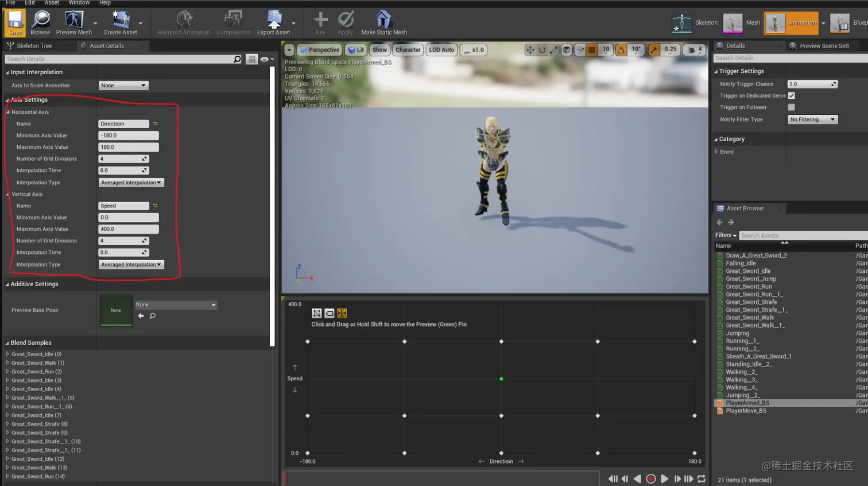Toggle the coordinate system cube icon

567,50
